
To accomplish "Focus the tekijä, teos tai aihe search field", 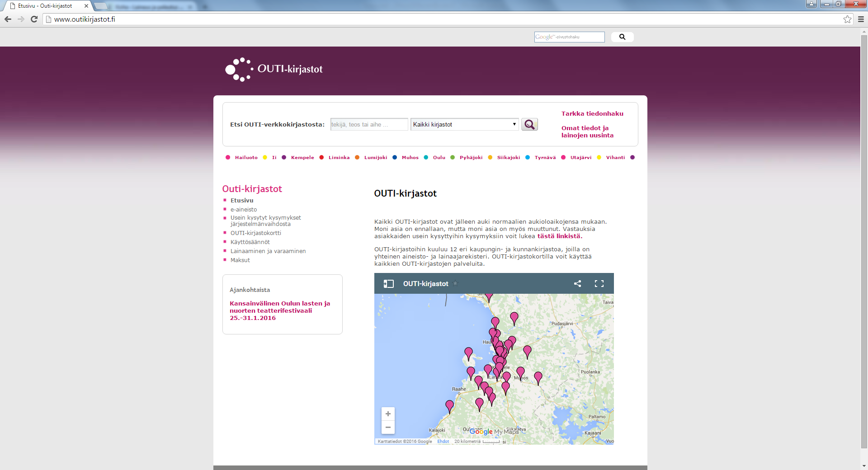I will (x=369, y=124).
